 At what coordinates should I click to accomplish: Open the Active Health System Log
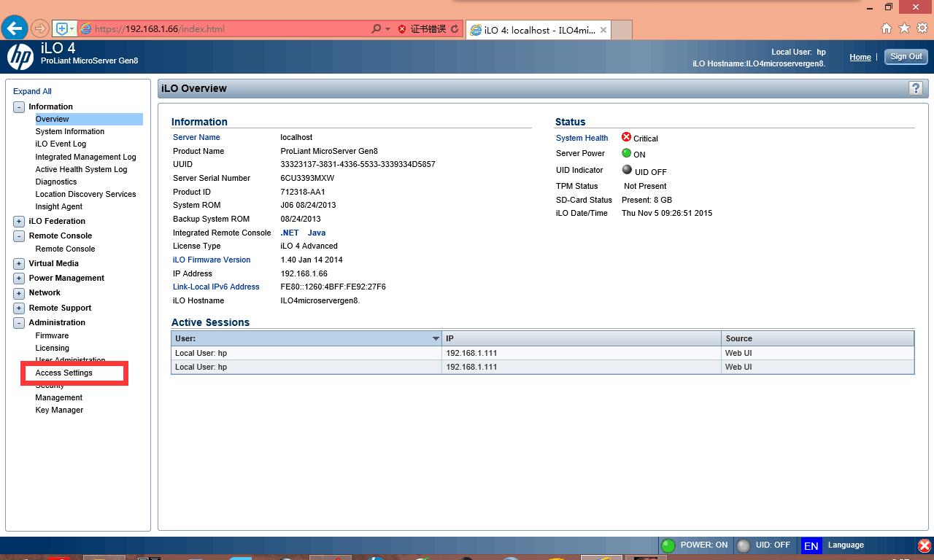(81, 169)
